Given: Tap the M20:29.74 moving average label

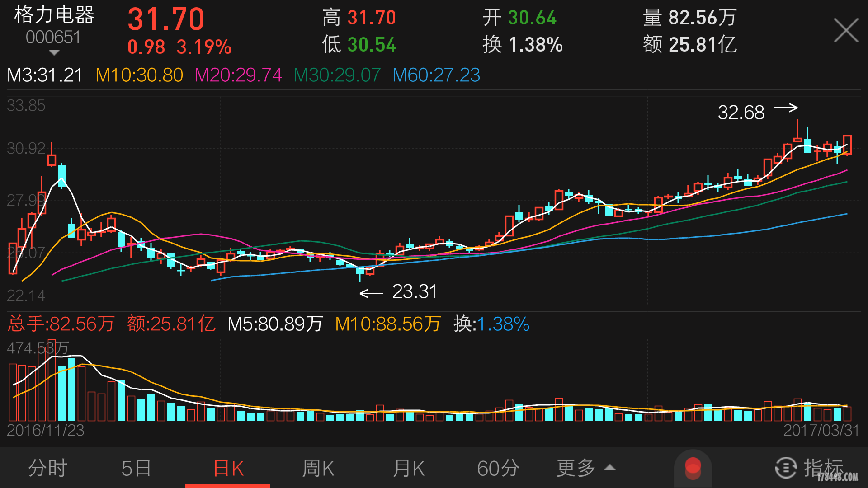Looking at the screenshot, I should pos(238,75).
